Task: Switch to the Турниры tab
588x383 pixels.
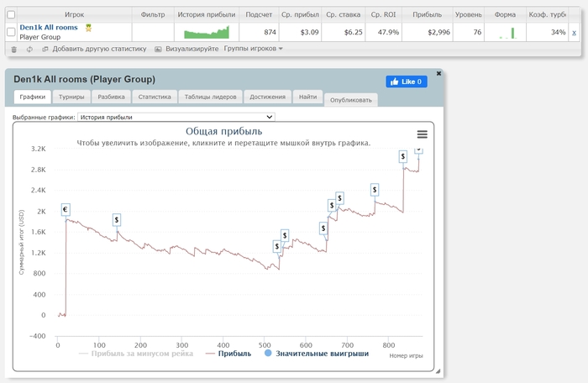Action: [71, 97]
